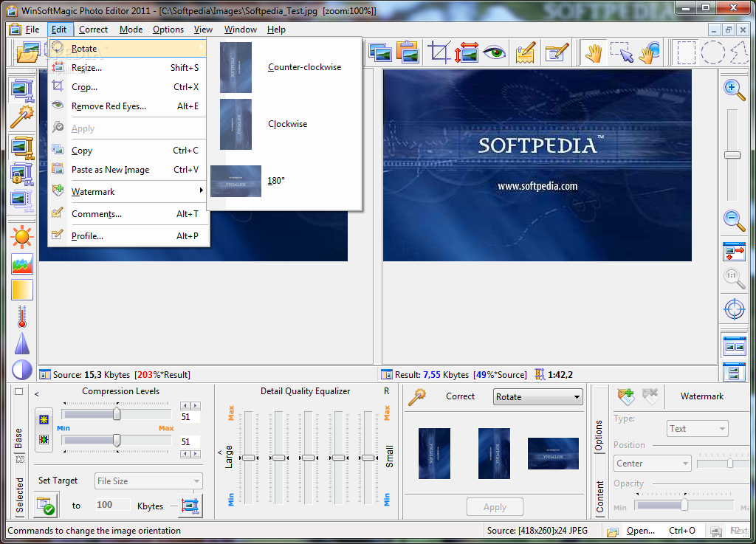Screen dimensions: 756x544
Task: Open the comments notepad toolbar icon
Action: (x=526, y=52)
